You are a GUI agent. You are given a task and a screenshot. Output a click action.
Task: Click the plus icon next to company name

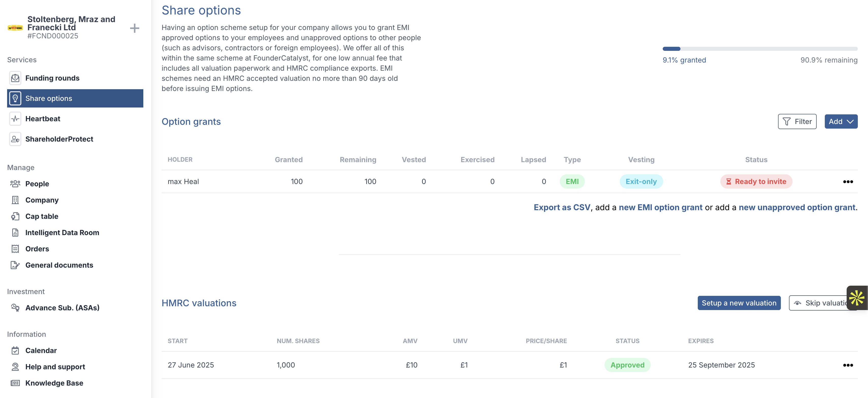coord(134,28)
